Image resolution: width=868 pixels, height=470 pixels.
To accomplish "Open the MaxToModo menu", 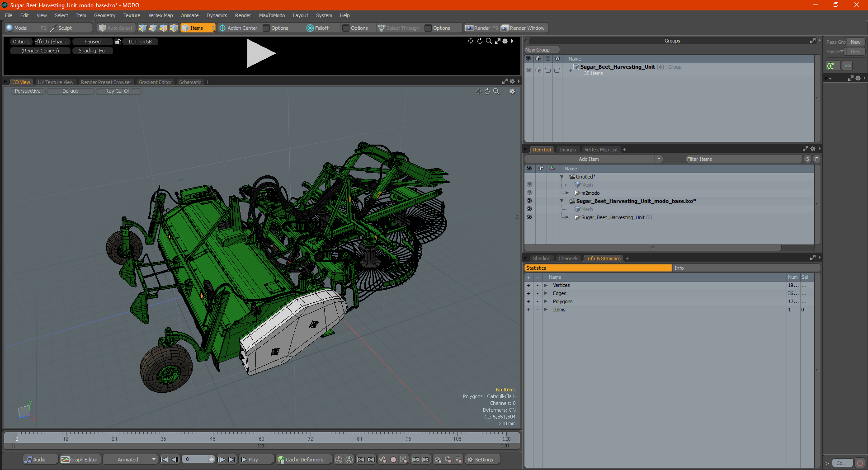I will pyautogui.click(x=272, y=15).
